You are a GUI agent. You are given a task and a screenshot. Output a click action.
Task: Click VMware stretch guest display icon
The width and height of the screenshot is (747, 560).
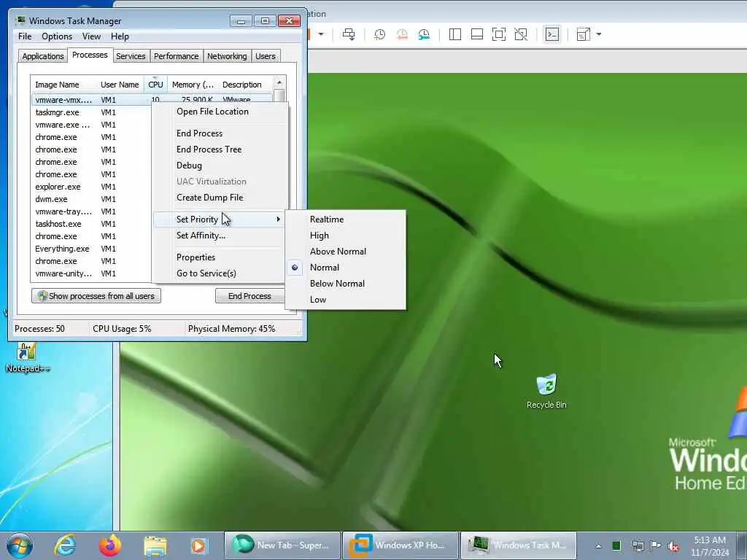(583, 34)
